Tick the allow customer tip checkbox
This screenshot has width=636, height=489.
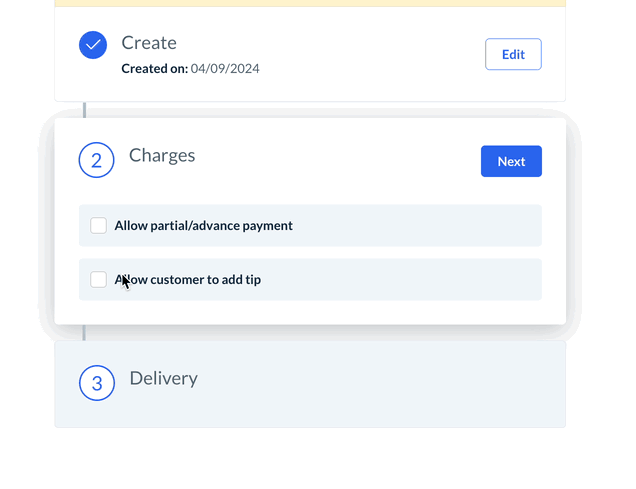(99, 280)
